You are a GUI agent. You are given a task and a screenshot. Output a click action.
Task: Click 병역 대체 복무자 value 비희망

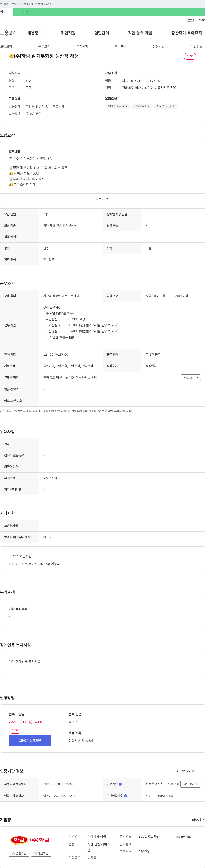(x=47, y=537)
